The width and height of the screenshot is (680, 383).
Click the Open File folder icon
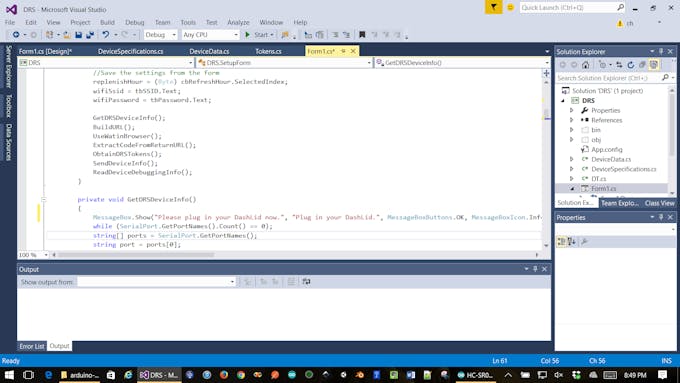pos(67,35)
